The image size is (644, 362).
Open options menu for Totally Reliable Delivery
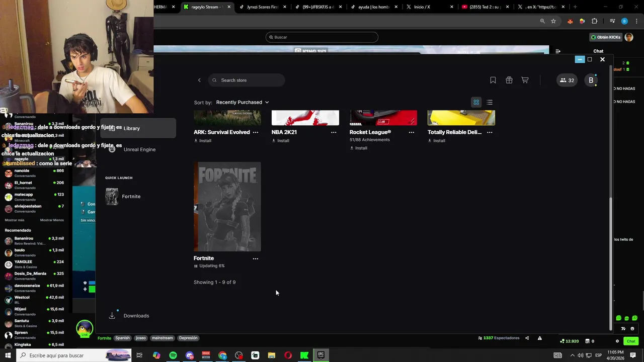pos(490,132)
